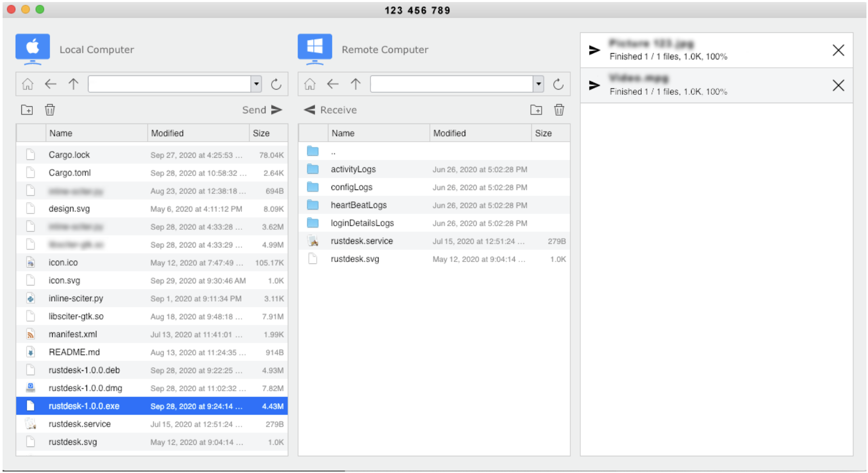
Task: Send selected file to remote computer
Action: tap(262, 110)
